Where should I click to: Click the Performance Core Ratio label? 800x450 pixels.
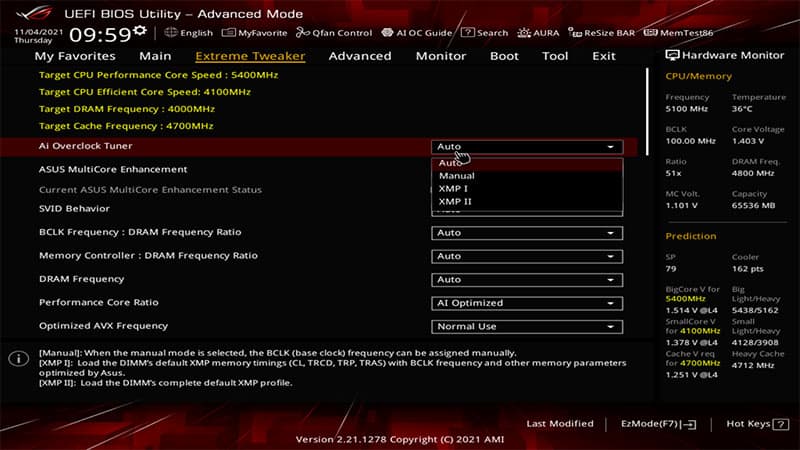coord(98,303)
